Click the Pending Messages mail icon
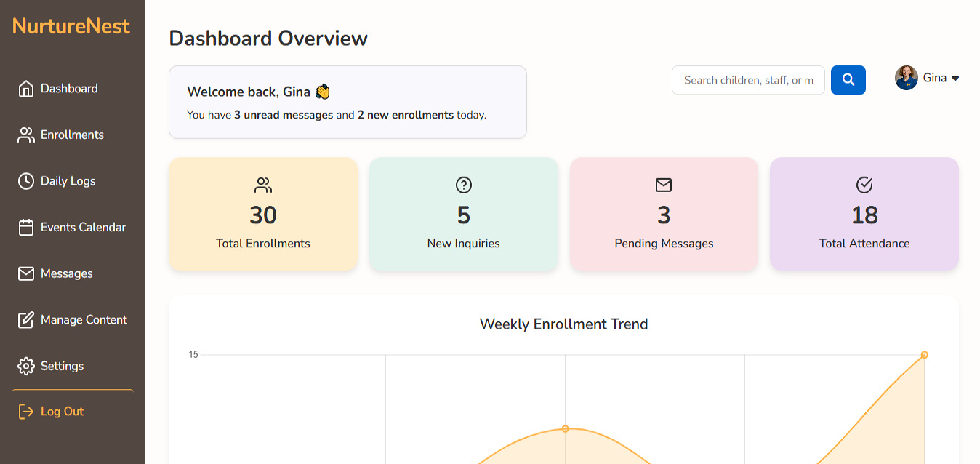This screenshot has height=464, width=980. pos(663,185)
